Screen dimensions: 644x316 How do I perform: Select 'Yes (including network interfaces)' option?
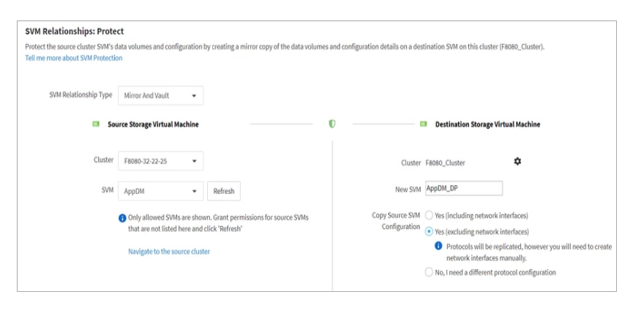coord(429,216)
